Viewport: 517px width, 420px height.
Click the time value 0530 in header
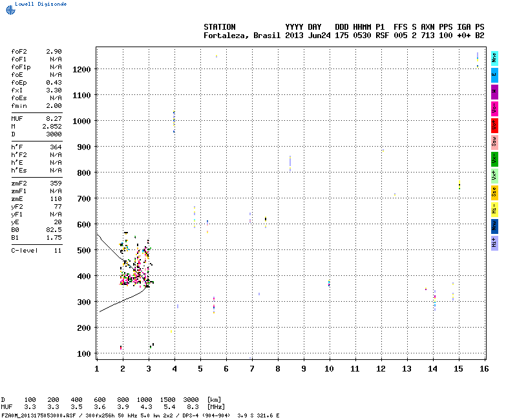362,36
